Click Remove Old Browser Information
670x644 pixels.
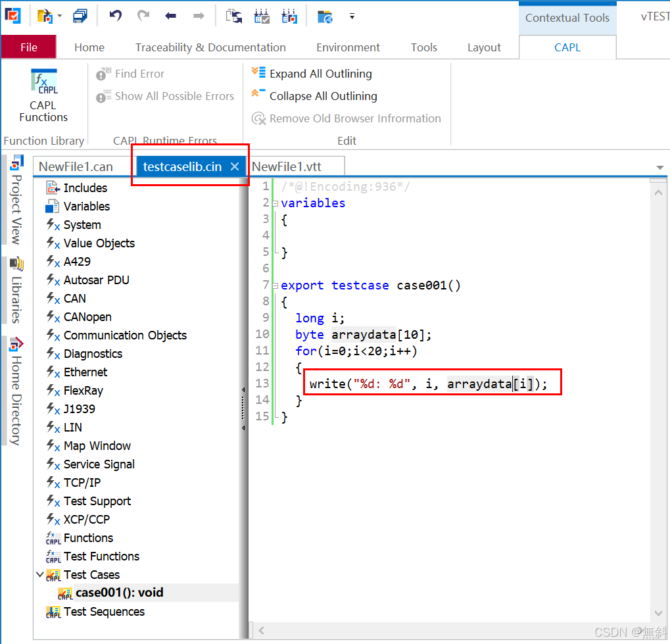(346, 118)
